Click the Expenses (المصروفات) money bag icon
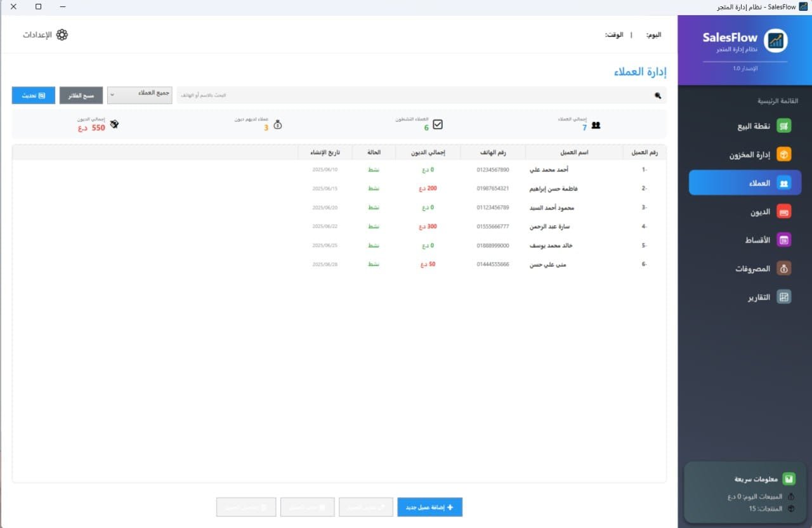The image size is (812, 528). (784, 268)
